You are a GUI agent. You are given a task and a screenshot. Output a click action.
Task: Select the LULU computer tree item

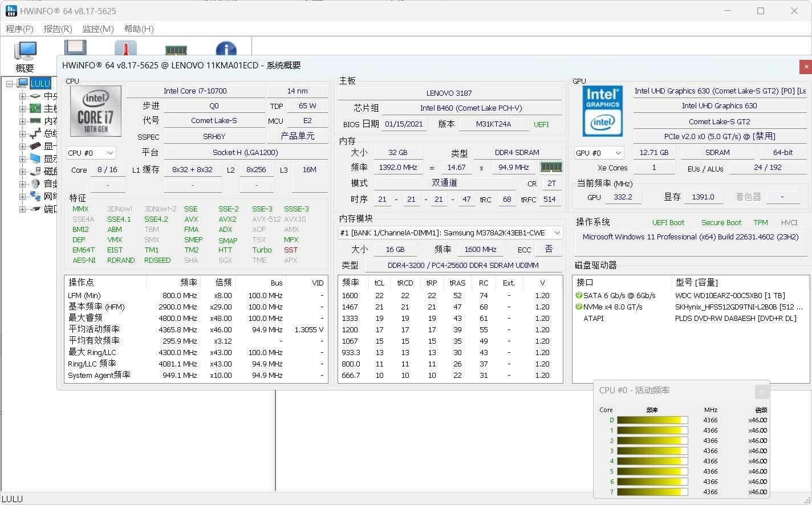click(x=40, y=83)
